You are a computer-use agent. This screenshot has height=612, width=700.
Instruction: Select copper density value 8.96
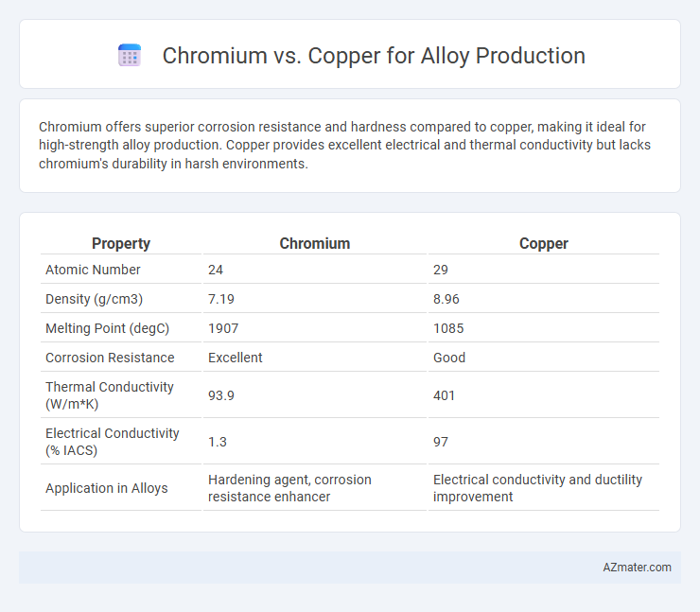tap(446, 299)
